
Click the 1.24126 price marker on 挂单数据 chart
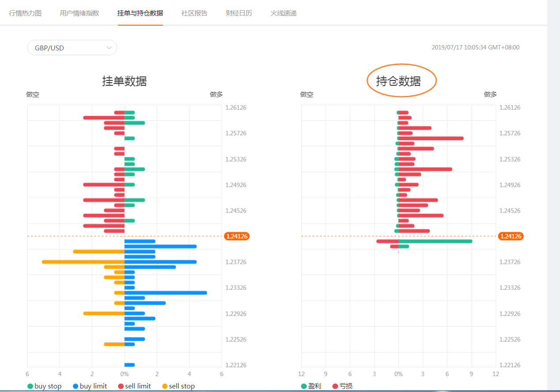click(x=237, y=236)
